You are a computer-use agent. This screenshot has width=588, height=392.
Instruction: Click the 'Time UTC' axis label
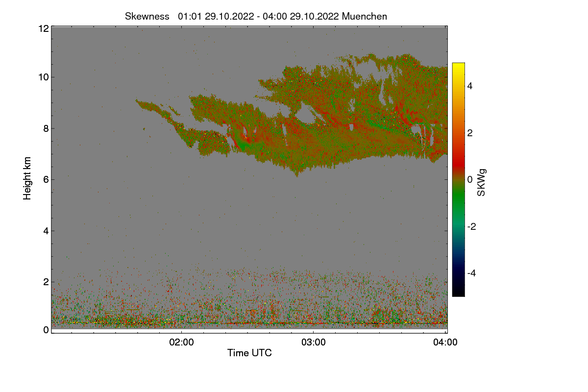pyautogui.click(x=249, y=353)
